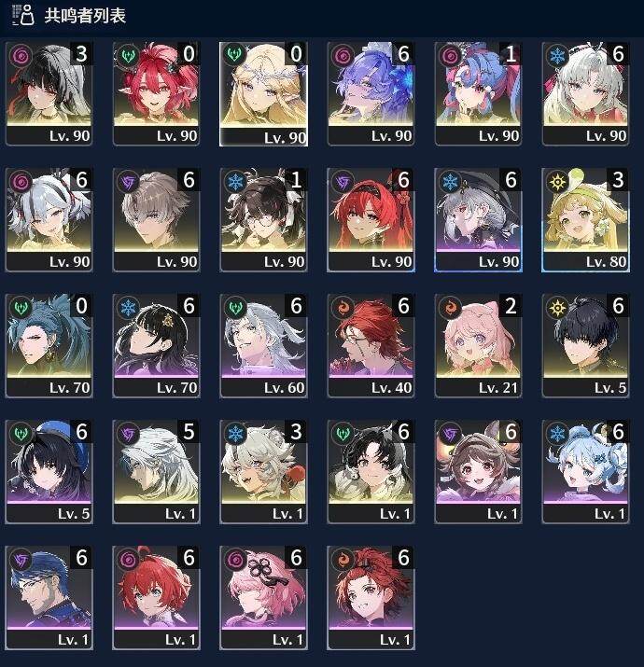Open the gray-haired black-hat Glacio resonator card

point(478,219)
